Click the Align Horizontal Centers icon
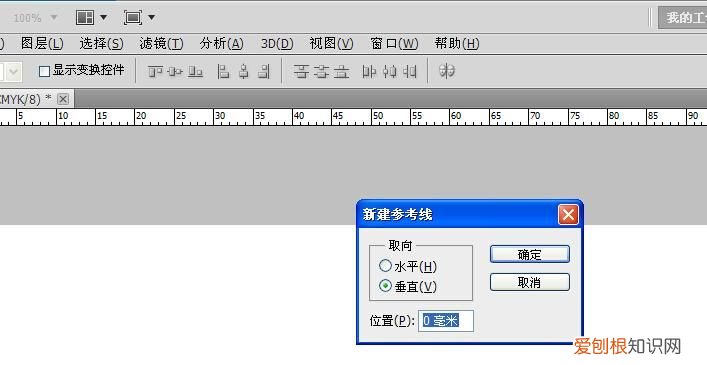 tap(243, 71)
